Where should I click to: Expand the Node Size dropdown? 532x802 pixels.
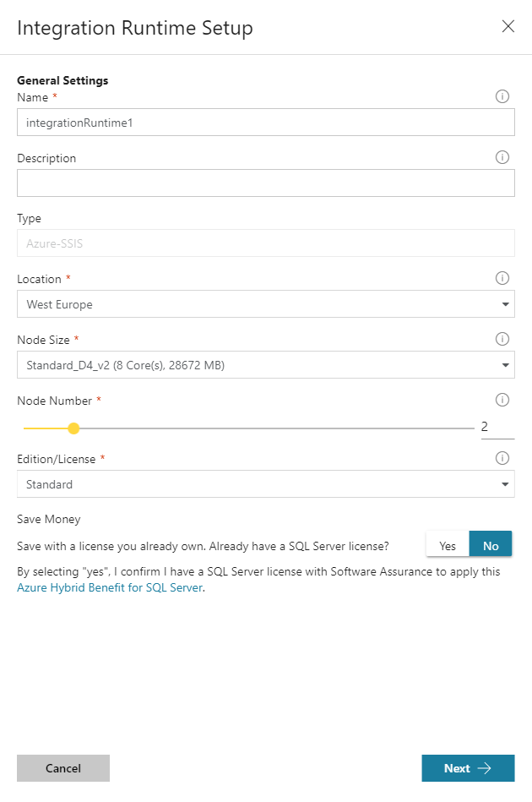tap(265, 365)
